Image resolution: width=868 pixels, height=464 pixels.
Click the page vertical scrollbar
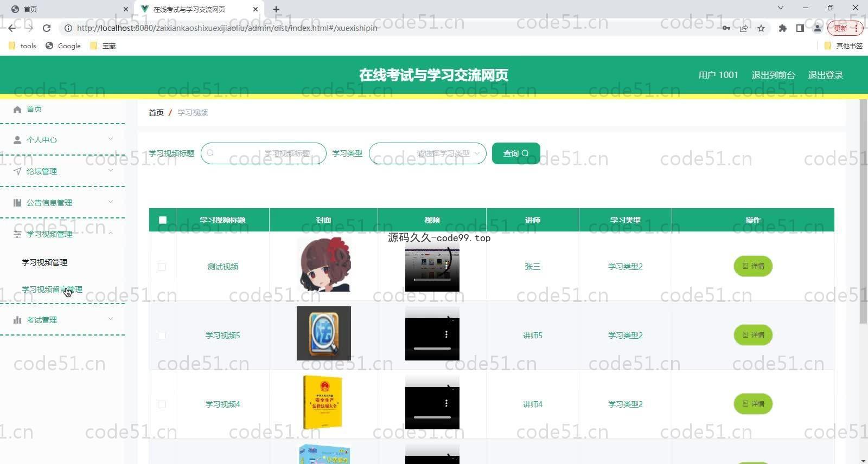[863, 211]
